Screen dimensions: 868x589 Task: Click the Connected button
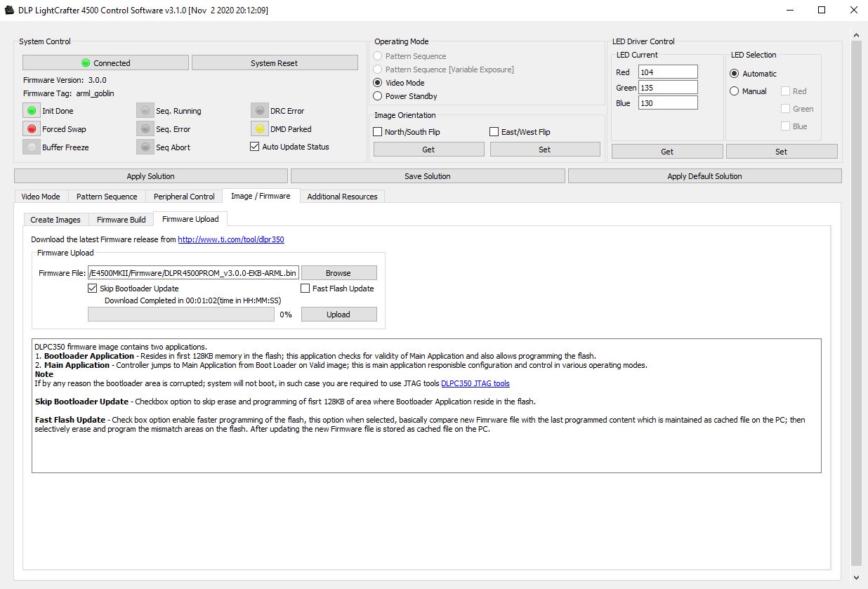click(x=105, y=63)
